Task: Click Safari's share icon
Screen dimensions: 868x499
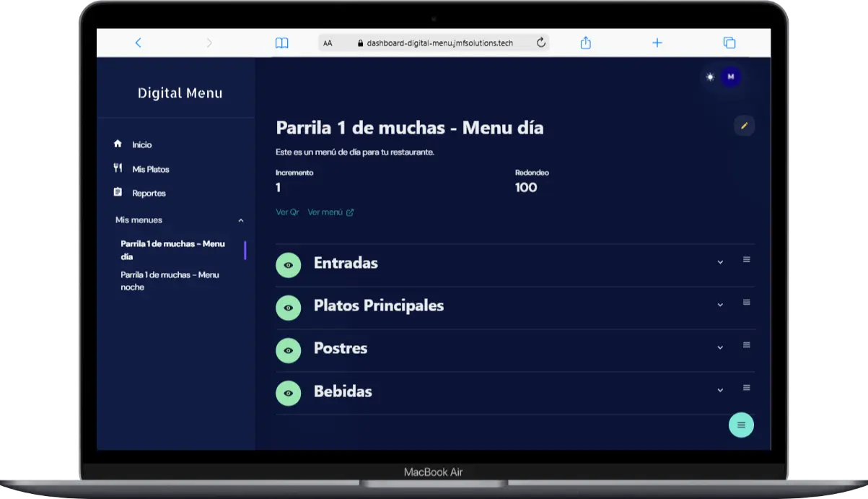Action: (585, 43)
